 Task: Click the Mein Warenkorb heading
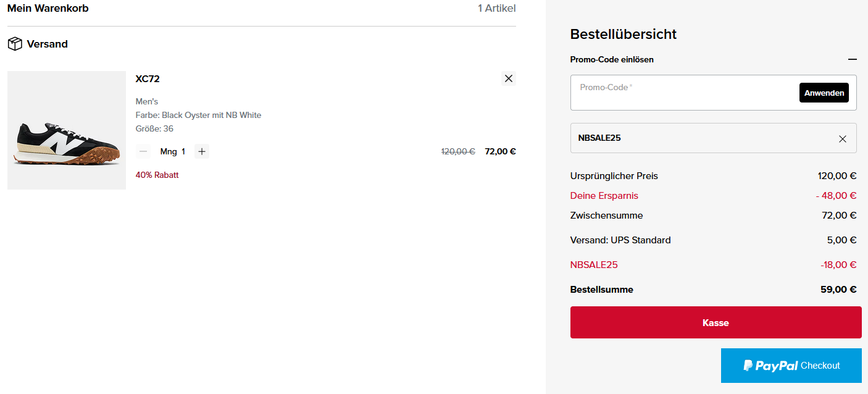point(48,9)
